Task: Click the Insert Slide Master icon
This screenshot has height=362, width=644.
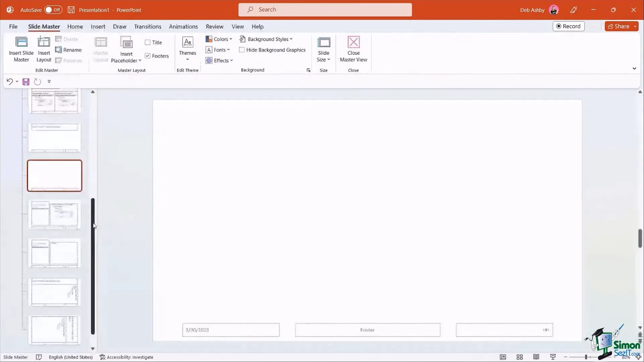Action: pyautogui.click(x=21, y=43)
